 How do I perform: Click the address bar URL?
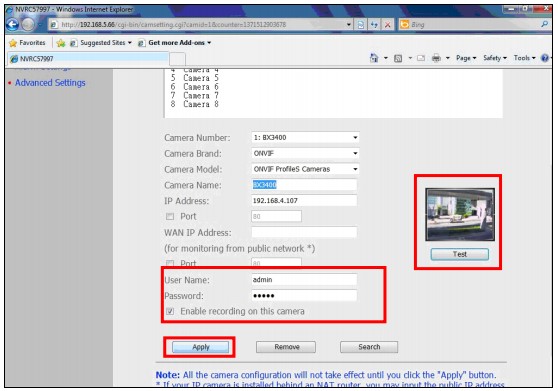pyautogui.click(x=173, y=25)
